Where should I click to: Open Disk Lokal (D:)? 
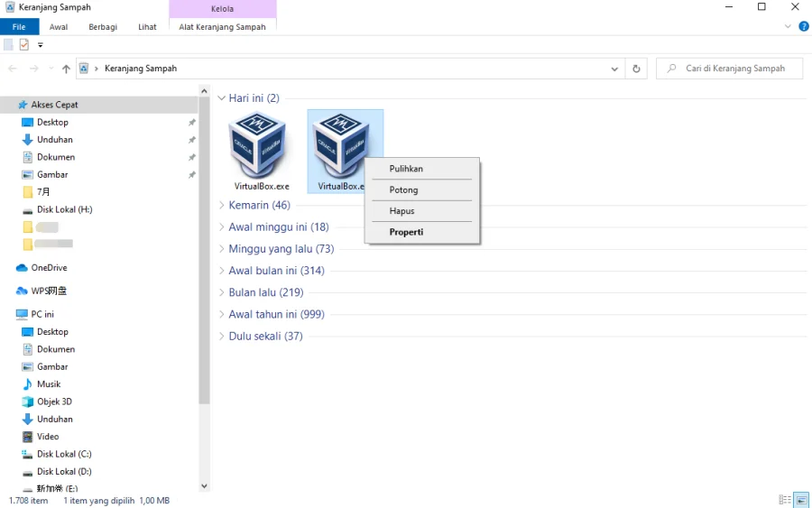(x=64, y=472)
